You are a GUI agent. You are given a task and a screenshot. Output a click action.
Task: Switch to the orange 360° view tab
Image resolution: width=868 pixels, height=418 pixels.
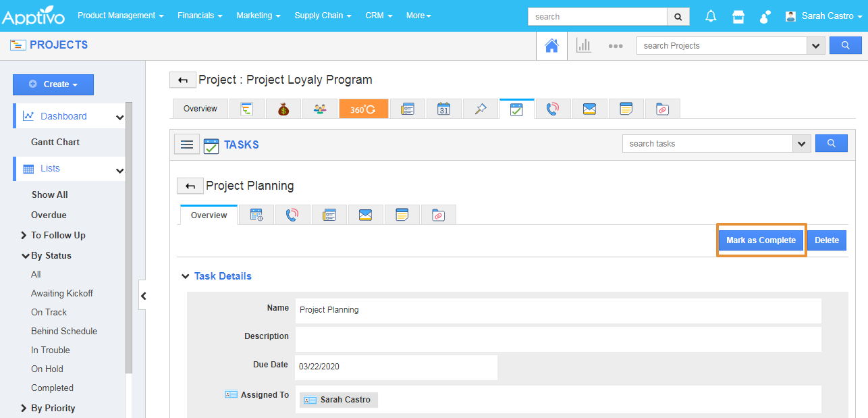(x=363, y=109)
